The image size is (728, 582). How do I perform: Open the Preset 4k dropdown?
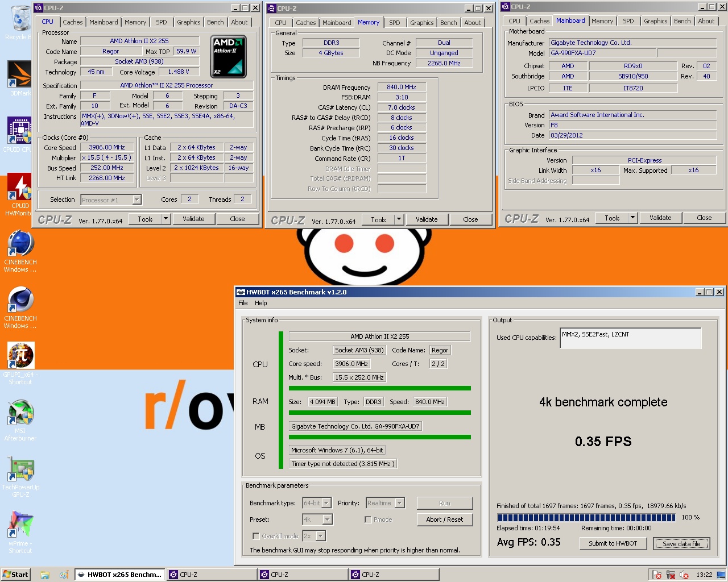tap(327, 519)
